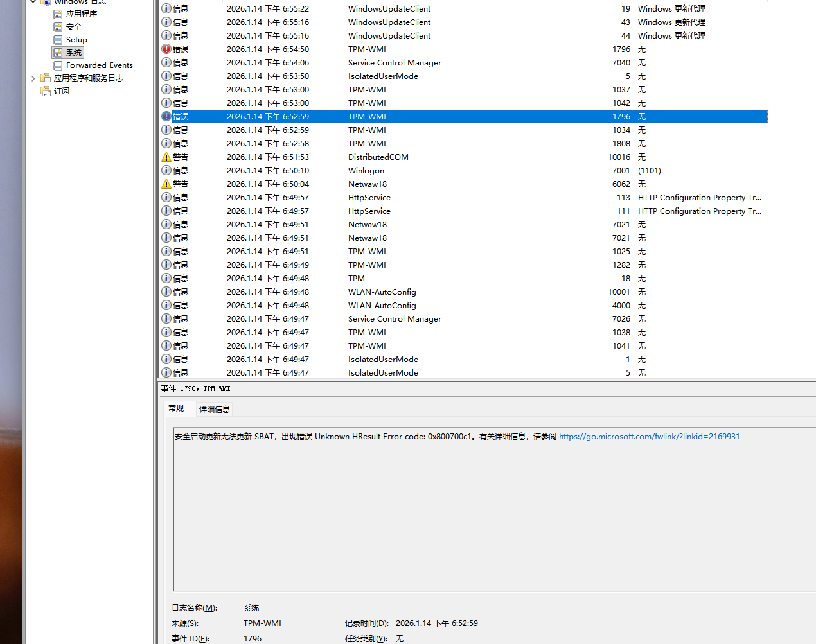Click info icon of event ID 7026

(x=166, y=318)
